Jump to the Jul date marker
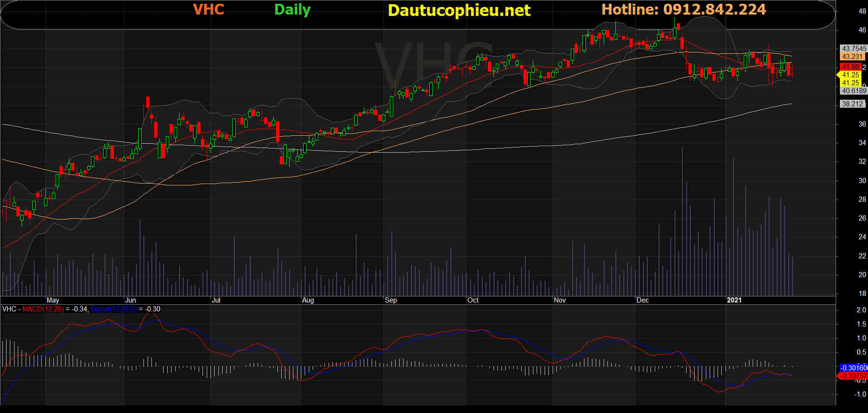Viewport: 868px width, 413px height. [x=216, y=300]
